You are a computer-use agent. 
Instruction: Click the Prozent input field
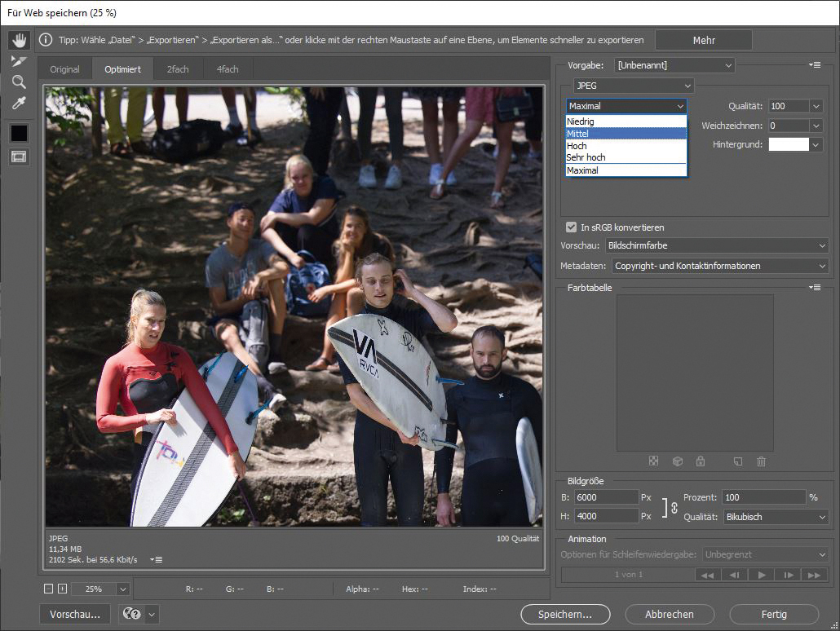pos(763,497)
